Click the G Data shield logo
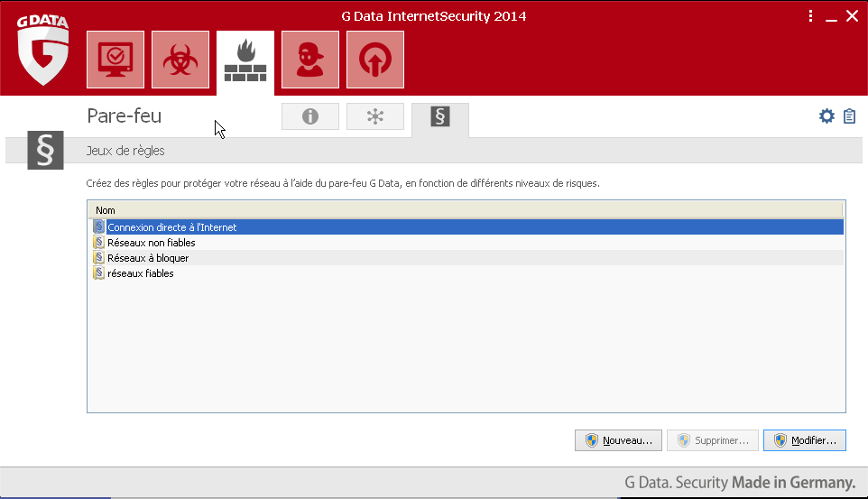Image resolution: width=868 pixels, height=499 pixels. (x=43, y=50)
